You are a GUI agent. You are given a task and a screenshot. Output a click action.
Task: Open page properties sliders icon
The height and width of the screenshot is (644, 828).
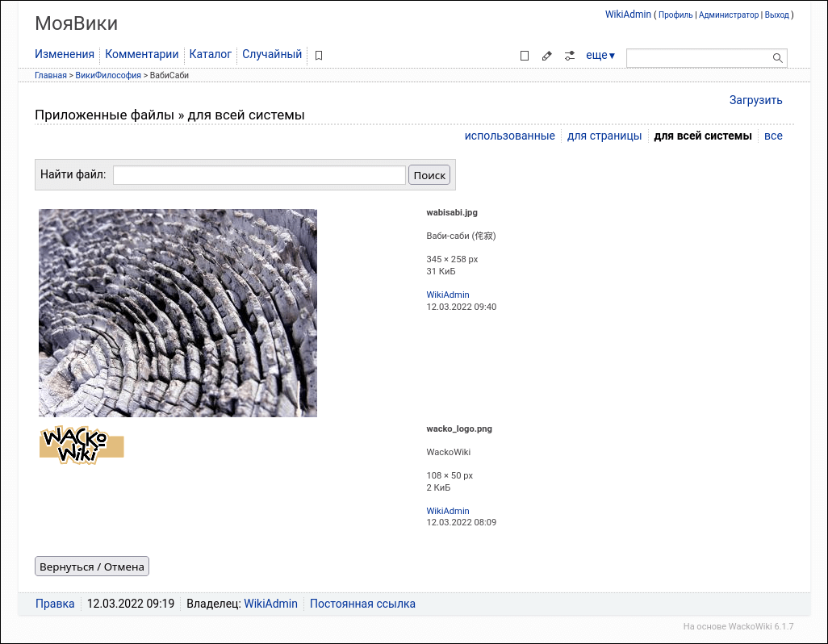(570, 56)
